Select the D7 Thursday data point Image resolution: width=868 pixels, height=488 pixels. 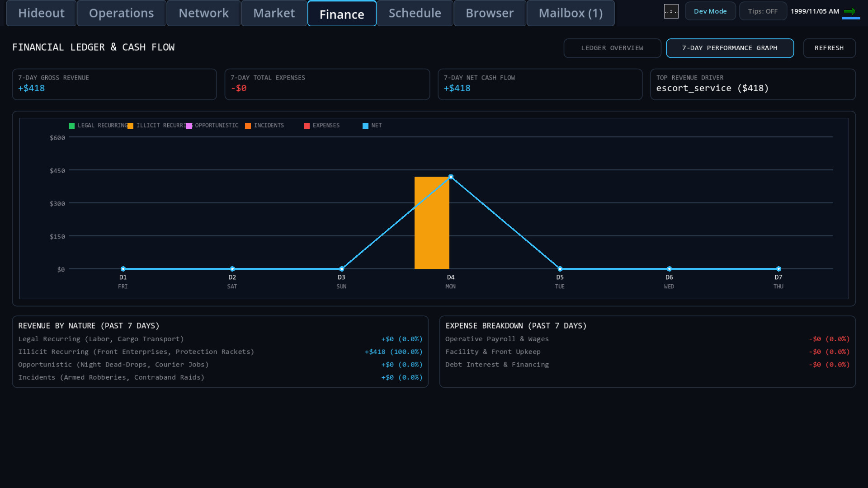[x=778, y=269]
